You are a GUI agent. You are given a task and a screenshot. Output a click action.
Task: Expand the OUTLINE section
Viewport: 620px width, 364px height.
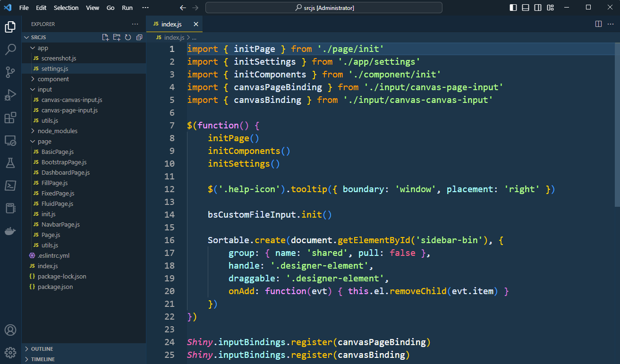tap(42, 349)
